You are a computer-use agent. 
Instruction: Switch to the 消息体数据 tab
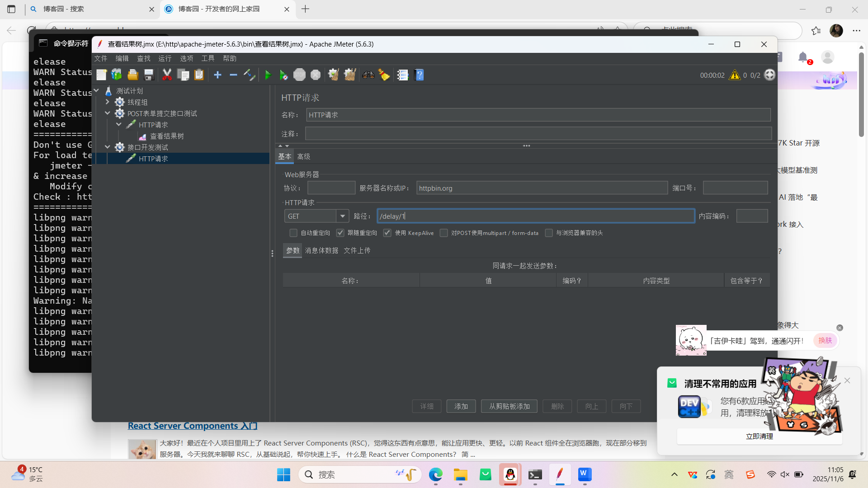[321, 251]
